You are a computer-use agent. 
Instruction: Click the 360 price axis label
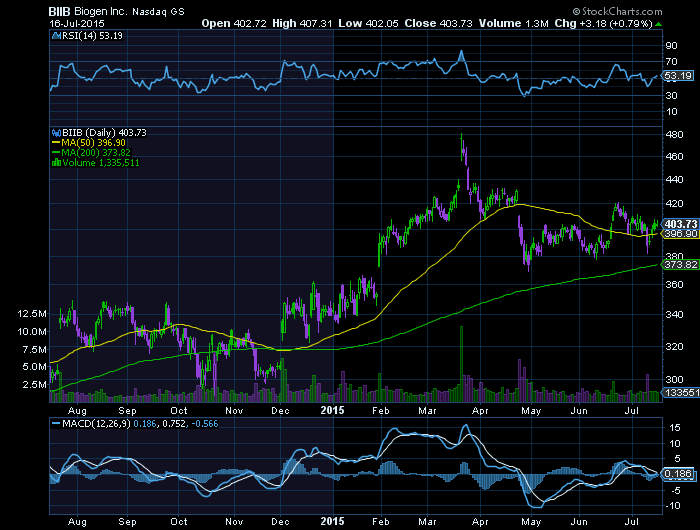point(674,285)
